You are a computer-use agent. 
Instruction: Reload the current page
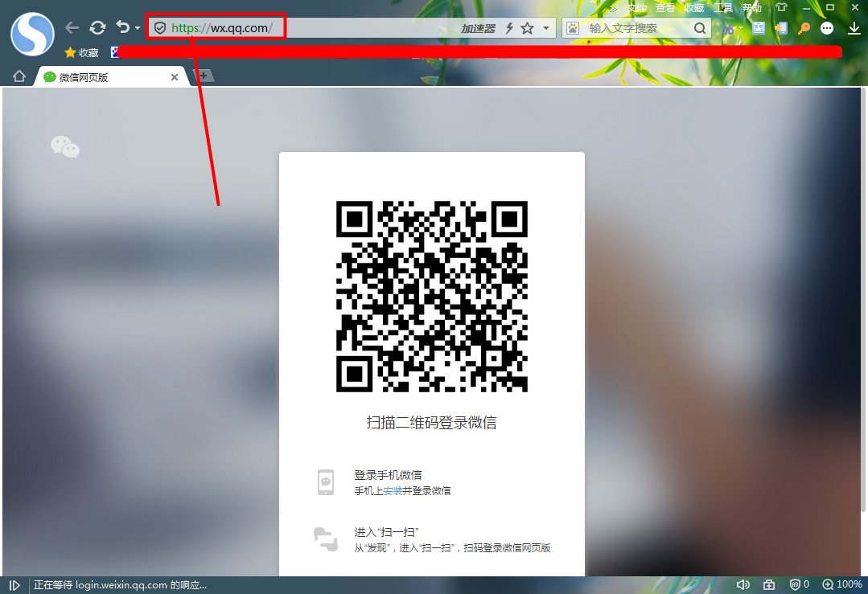click(97, 27)
